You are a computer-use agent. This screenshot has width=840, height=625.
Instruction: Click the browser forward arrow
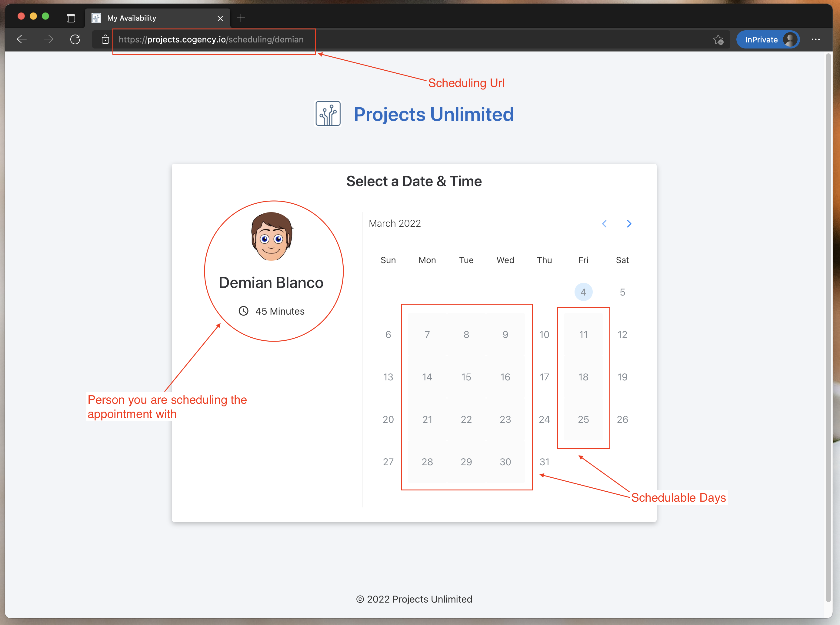[x=48, y=39]
